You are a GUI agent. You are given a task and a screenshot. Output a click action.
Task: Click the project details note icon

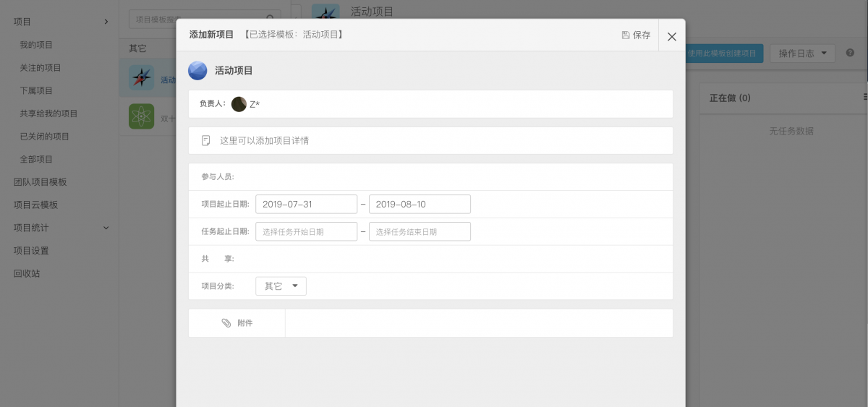point(206,140)
